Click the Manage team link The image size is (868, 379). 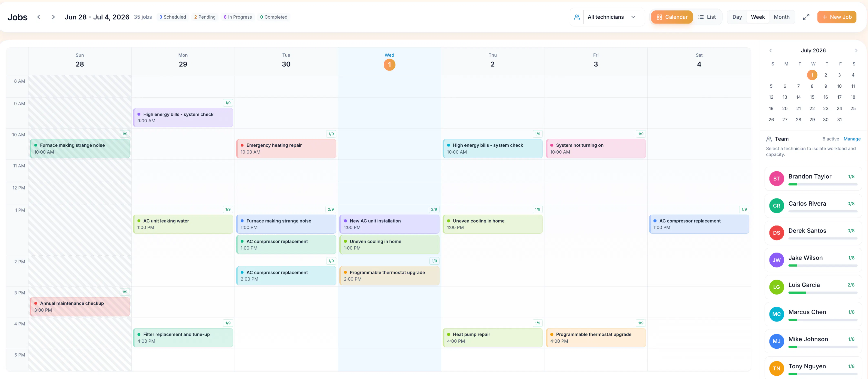coord(852,139)
